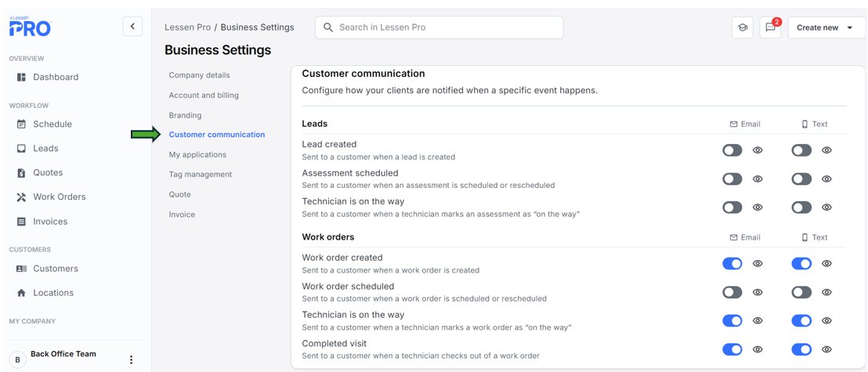Image resolution: width=868 pixels, height=372 pixels.
Task: Enable Leads technician on the way email toggle
Action: tap(732, 207)
